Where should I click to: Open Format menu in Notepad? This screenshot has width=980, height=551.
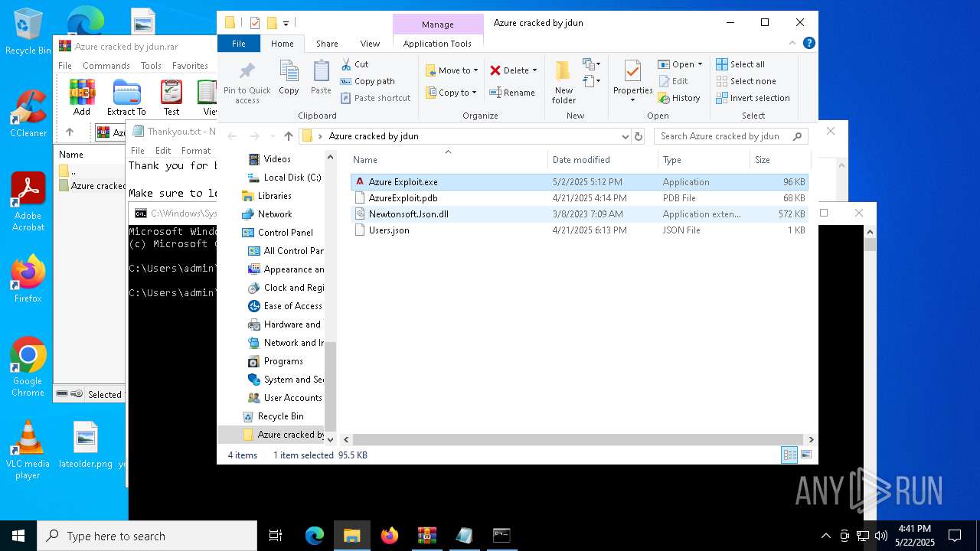tap(196, 151)
